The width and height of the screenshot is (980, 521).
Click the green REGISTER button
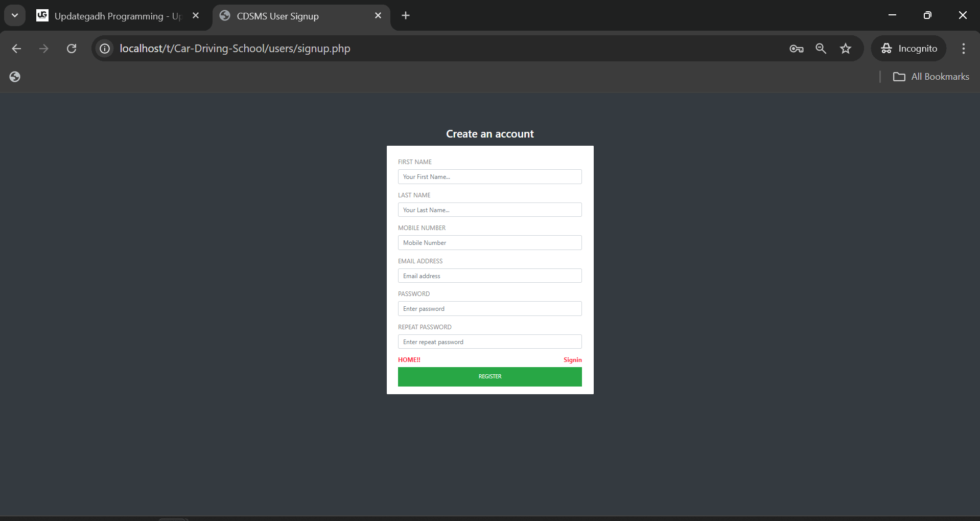click(489, 376)
